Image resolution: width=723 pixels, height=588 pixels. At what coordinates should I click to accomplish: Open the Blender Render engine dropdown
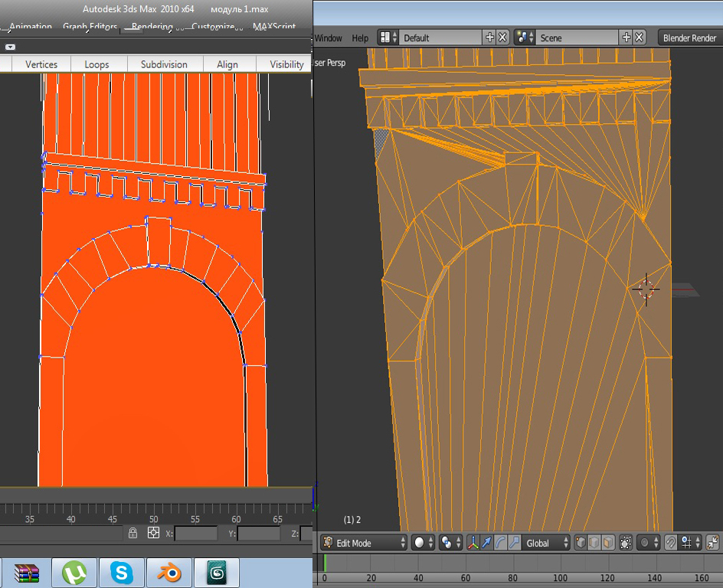689,38
